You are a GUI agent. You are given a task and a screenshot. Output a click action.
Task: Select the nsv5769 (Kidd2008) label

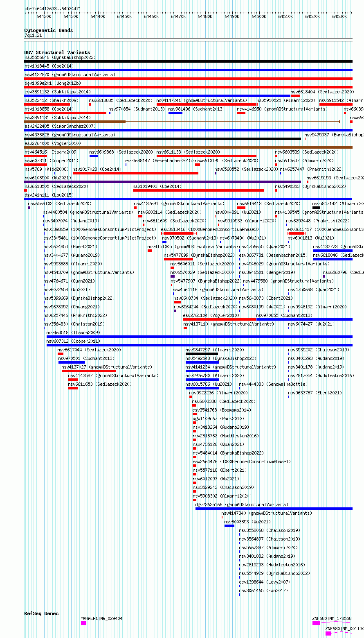coord(47,169)
